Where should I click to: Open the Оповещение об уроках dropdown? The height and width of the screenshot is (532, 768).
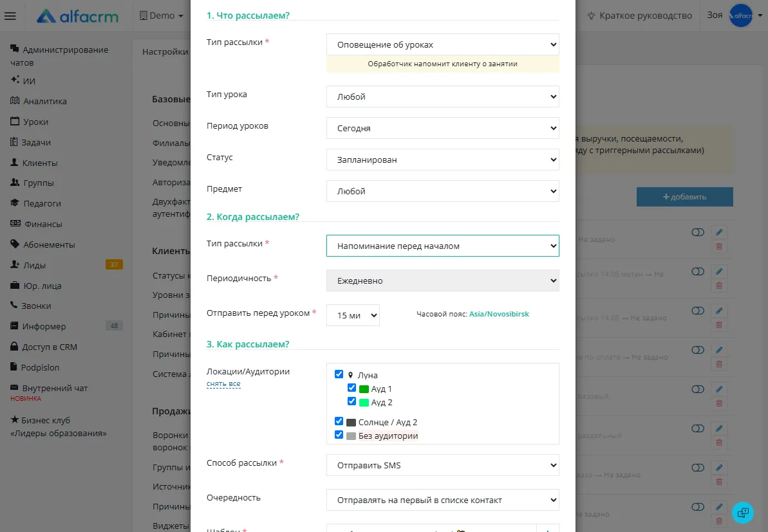[443, 44]
